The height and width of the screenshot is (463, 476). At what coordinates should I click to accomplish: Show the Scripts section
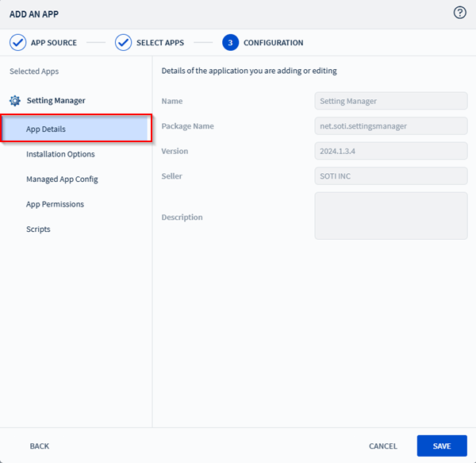click(38, 230)
